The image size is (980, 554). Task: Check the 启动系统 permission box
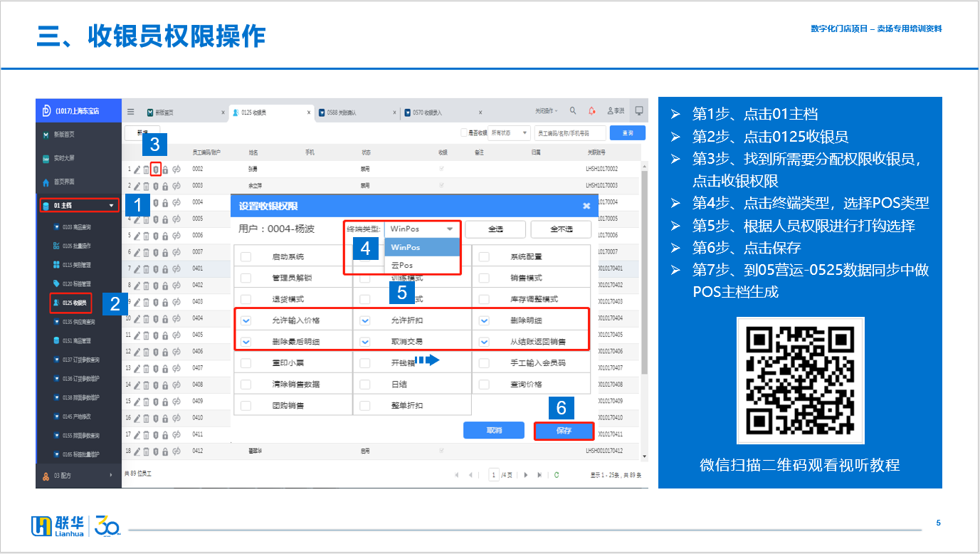pos(246,256)
